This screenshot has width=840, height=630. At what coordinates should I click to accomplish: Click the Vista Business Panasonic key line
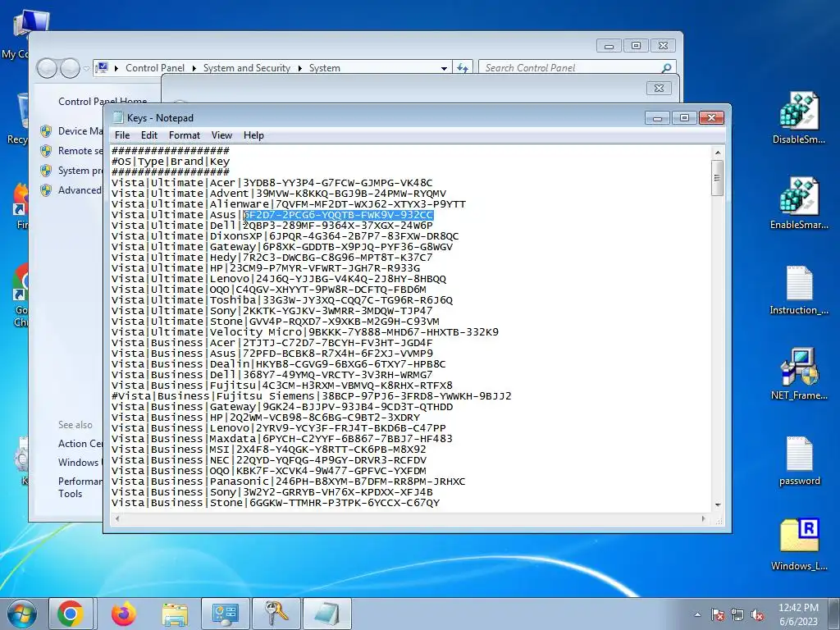288,482
